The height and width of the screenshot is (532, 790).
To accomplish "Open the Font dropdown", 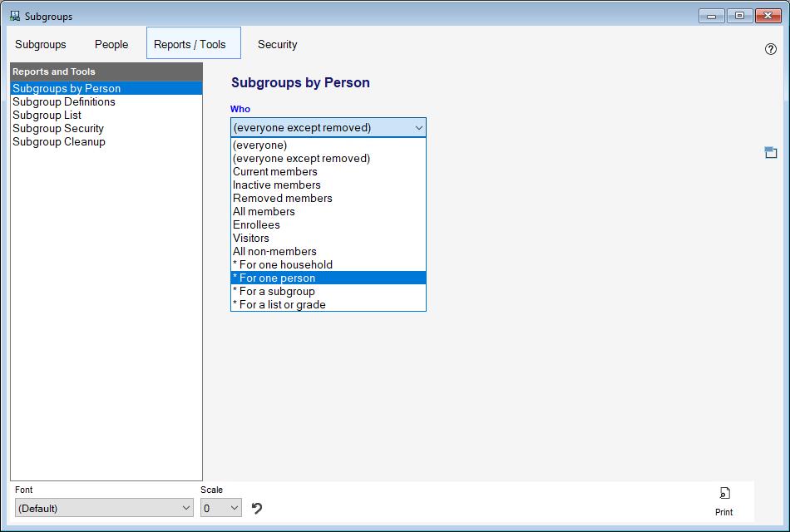I will click(x=104, y=508).
